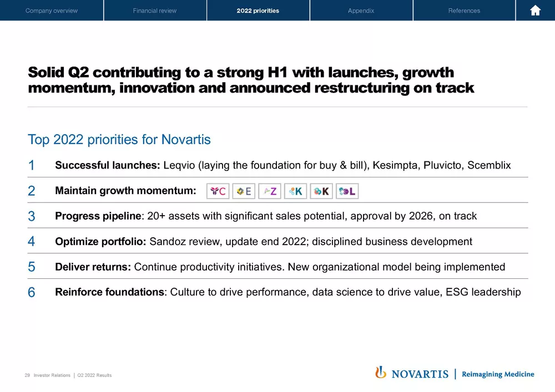
Task: Select the red C brand icon
Action: 218,191
